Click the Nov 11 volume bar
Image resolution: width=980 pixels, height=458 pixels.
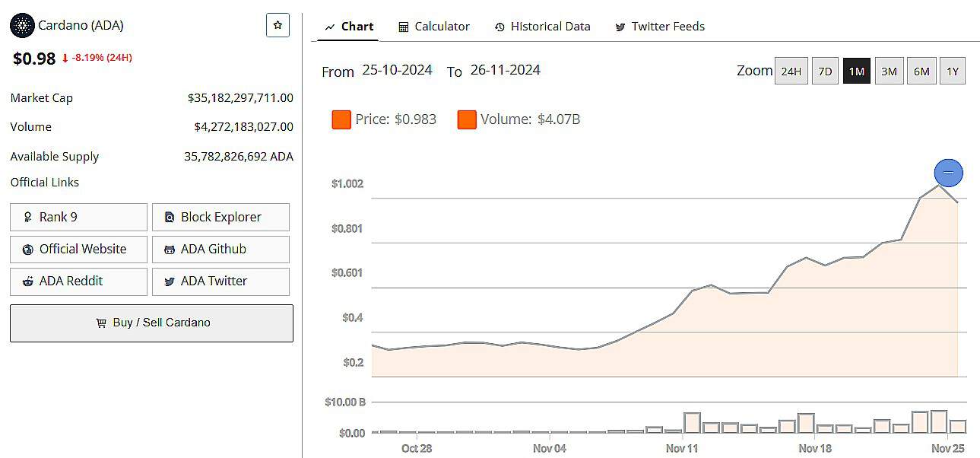click(x=692, y=422)
